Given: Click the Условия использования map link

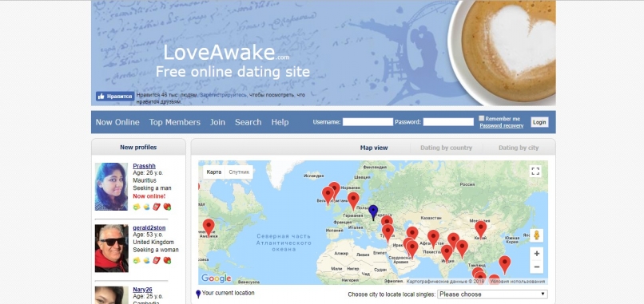Looking at the screenshot, I should (x=518, y=282).
